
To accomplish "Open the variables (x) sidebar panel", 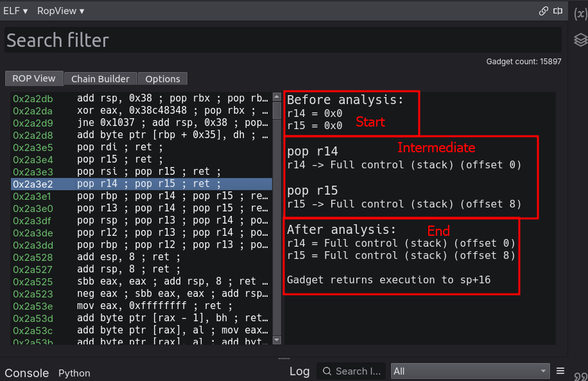I will 580,12.
